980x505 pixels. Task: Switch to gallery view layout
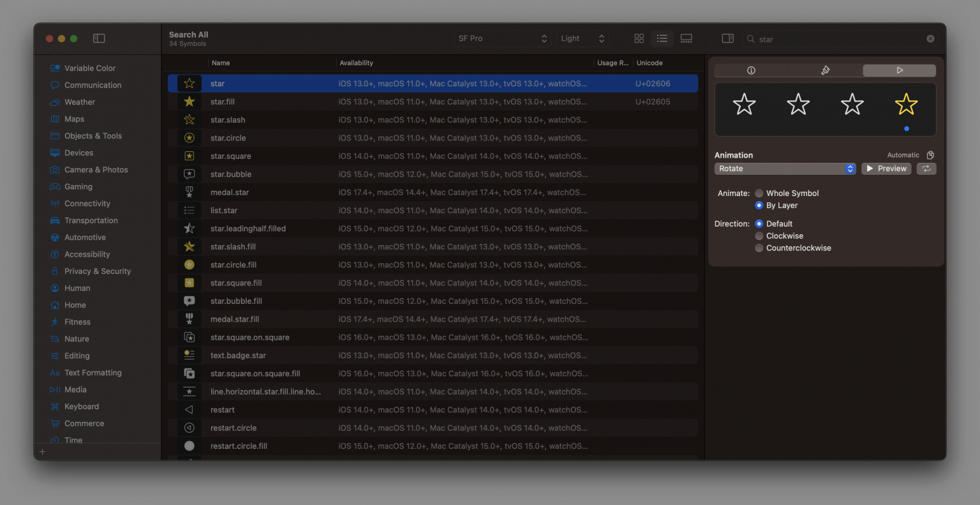[687, 38]
